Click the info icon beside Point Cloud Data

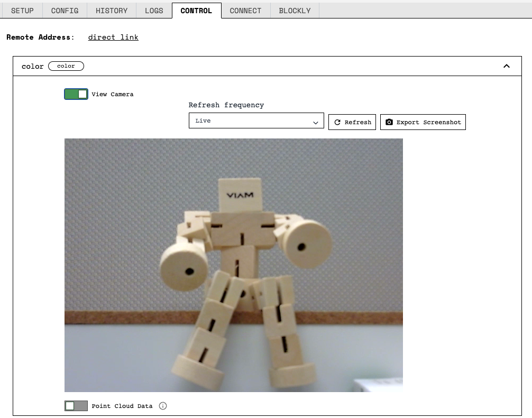(163, 406)
